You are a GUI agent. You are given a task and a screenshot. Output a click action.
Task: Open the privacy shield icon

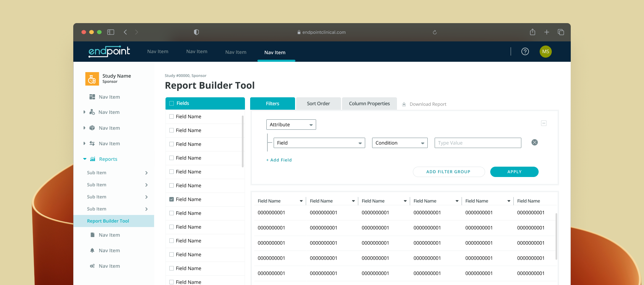pos(196,32)
